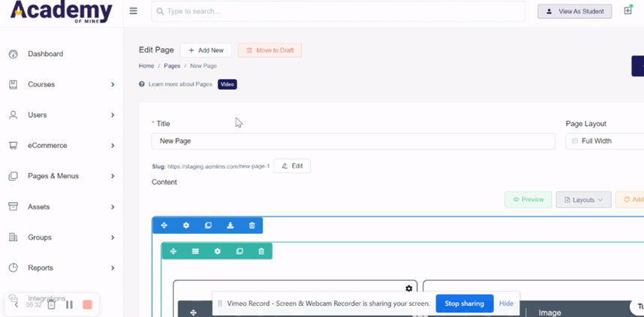Delete the row with the green trash icon
This screenshot has height=317, width=644.
tap(261, 251)
